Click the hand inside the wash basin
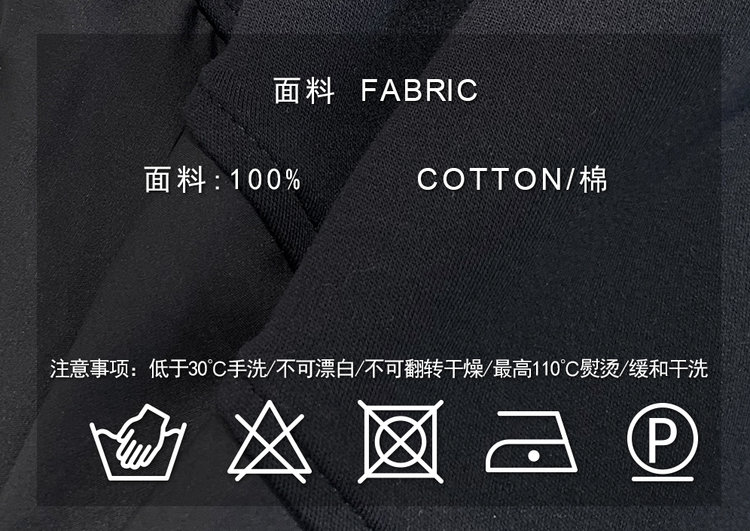The height and width of the screenshot is (531, 750). click(143, 436)
